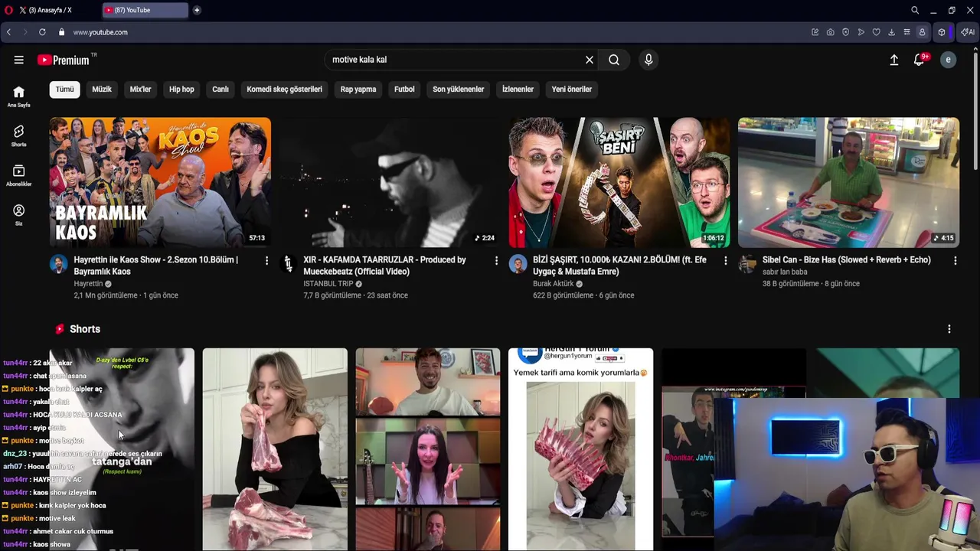Open options menu for Sibel Can video
This screenshot has height=551, width=980.
click(x=955, y=261)
